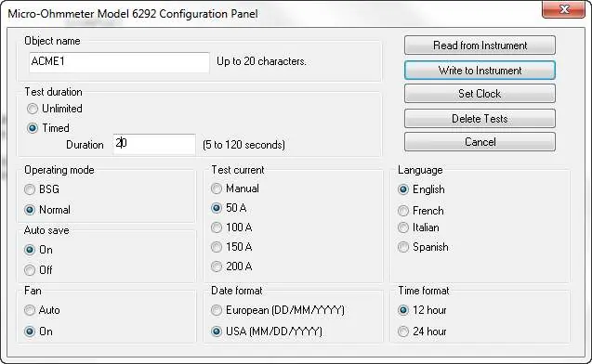Click the '(5 to 120 seconds)' hint text
This screenshot has width=592, height=364.
(243, 145)
